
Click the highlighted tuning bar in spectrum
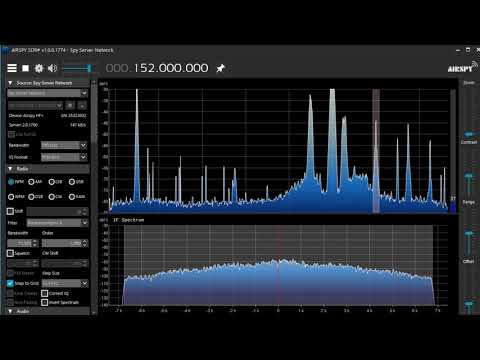tap(376, 151)
